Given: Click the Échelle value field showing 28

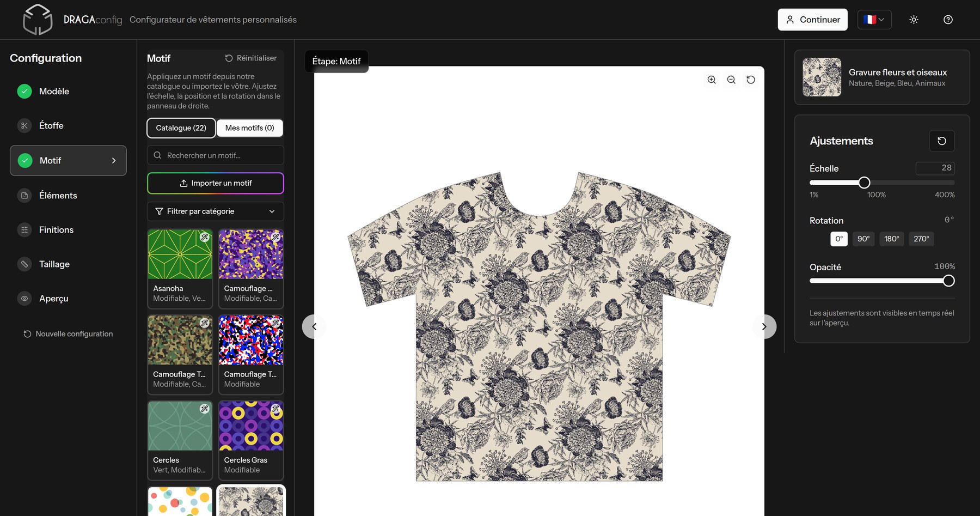Looking at the screenshot, I should pos(935,168).
